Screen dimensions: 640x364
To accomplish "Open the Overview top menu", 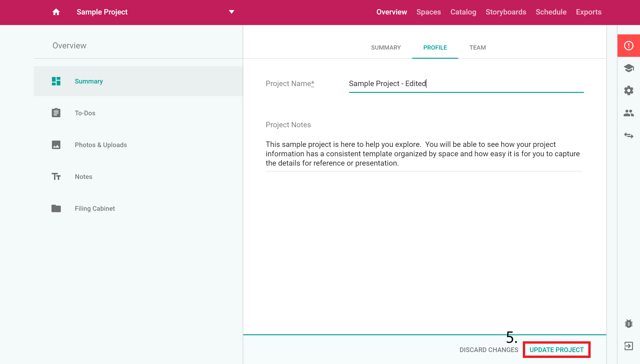I will tap(392, 12).
